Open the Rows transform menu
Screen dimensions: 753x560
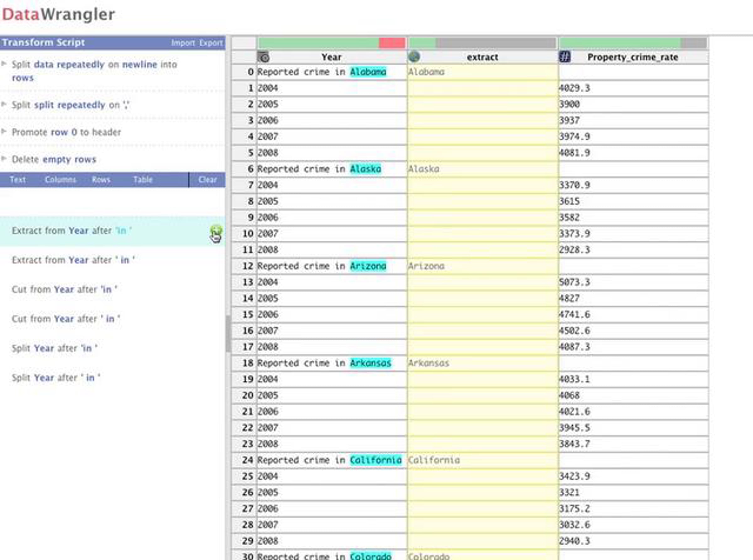click(x=101, y=180)
